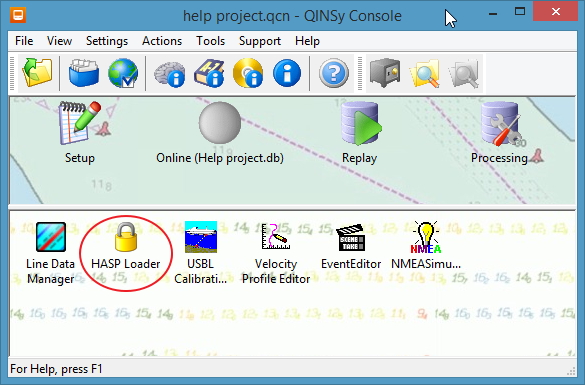Click the brain info toolbar icon
Image resolution: width=585 pixels, height=385 pixels.
pos(170,73)
